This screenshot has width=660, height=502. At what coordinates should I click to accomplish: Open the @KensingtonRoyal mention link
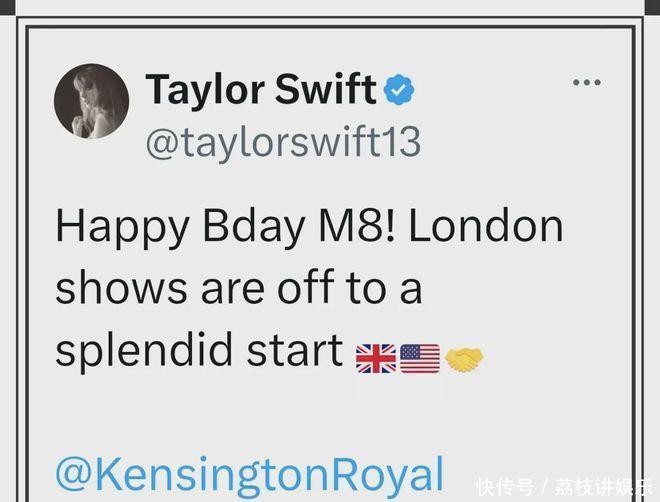[250, 475]
